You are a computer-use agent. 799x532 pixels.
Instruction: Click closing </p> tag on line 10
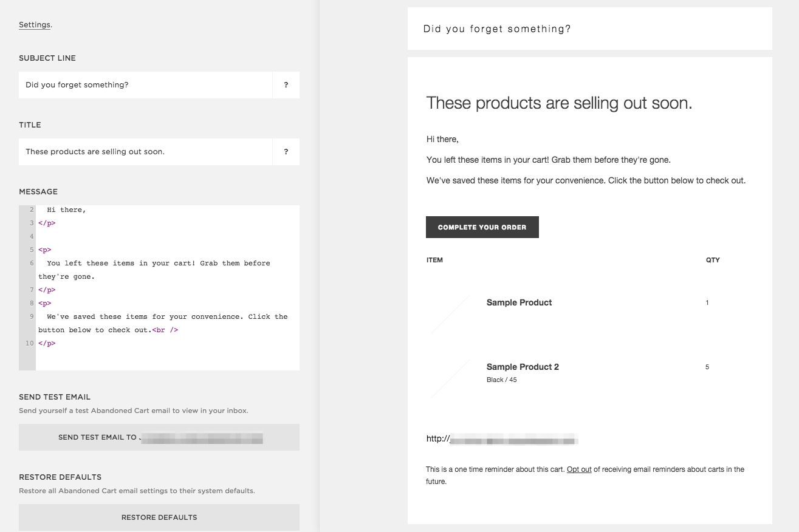pyautogui.click(x=47, y=344)
